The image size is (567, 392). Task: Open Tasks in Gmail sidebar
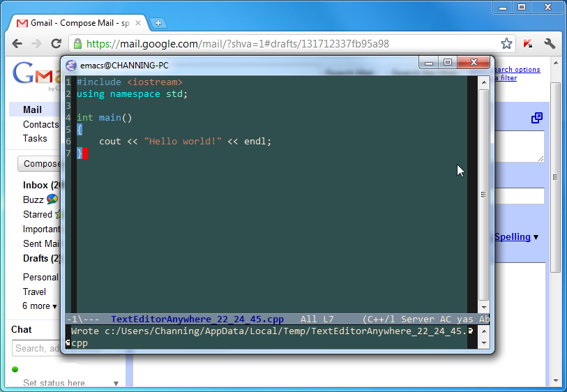(35, 139)
